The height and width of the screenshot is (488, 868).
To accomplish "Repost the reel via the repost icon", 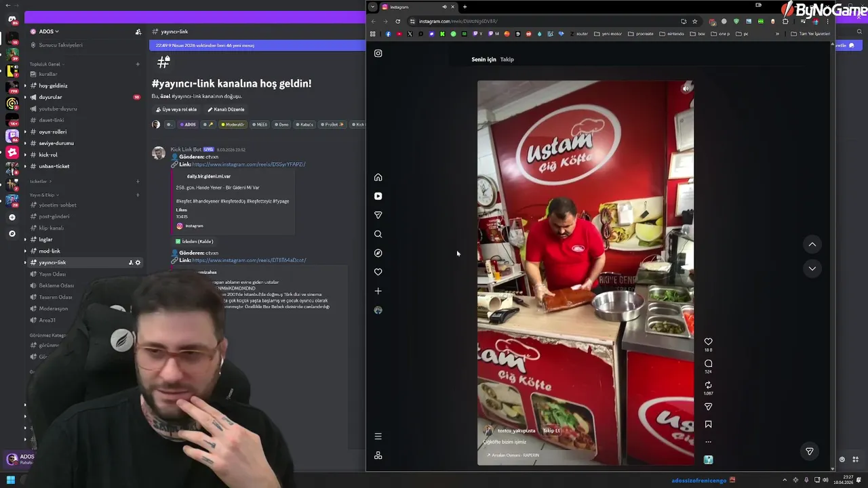I will click(x=708, y=385).
